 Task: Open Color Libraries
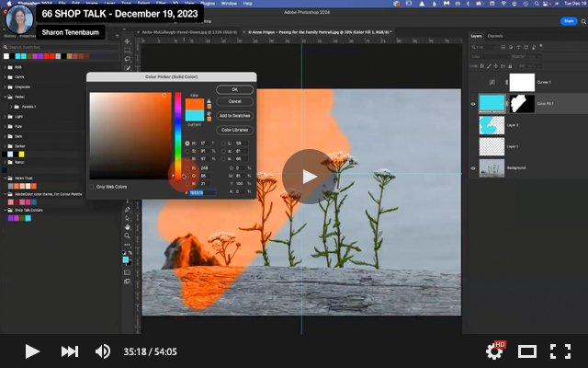[235, 130]
